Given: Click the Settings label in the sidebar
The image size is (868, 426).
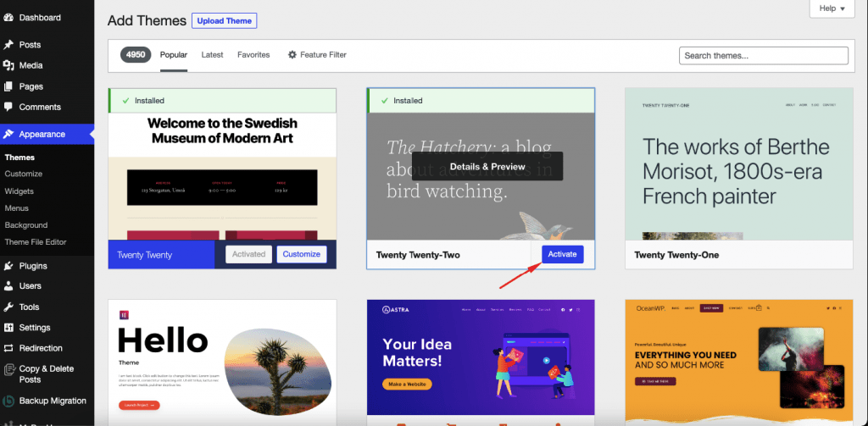Looking at the screenshot, I should 35,328.
